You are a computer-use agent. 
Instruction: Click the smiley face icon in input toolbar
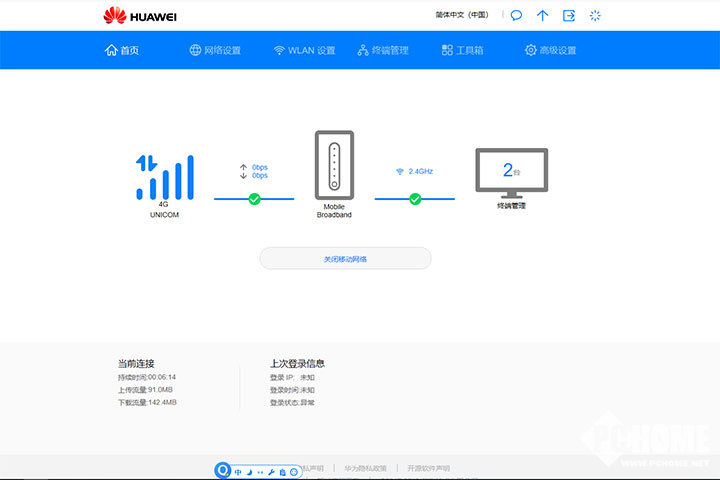[293, 471]
